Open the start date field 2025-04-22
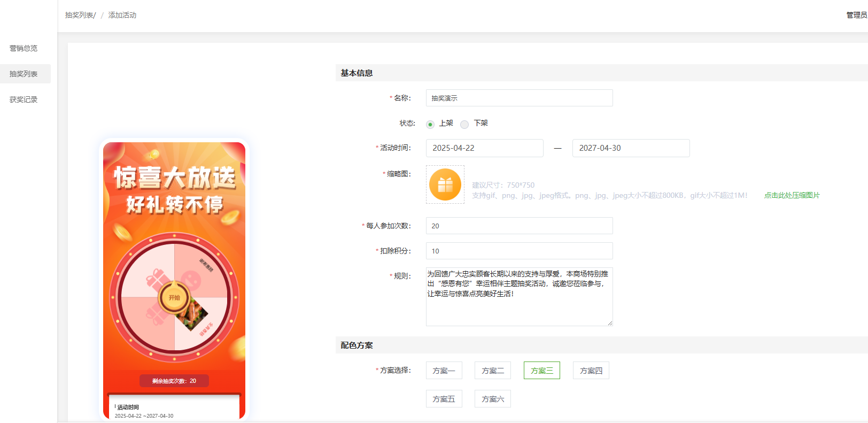 (484, 148)
